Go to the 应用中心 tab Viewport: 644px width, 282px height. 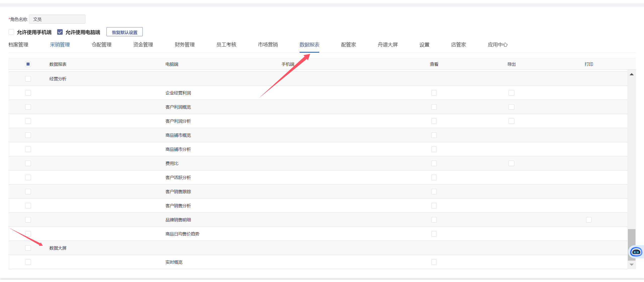(x=497, y=45)
